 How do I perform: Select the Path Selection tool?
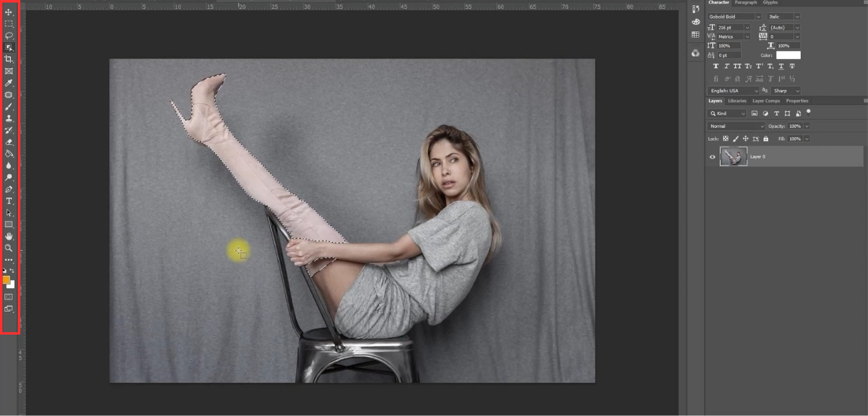pos(9,212)
